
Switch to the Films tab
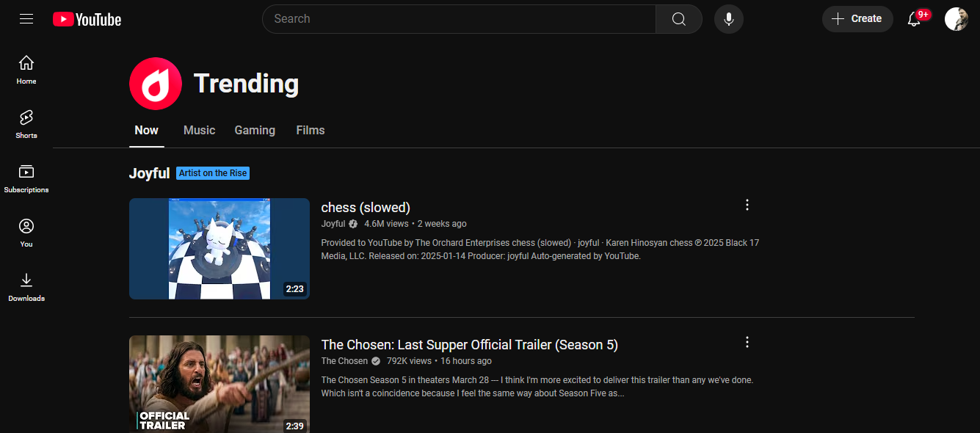(x=311, y=130)
